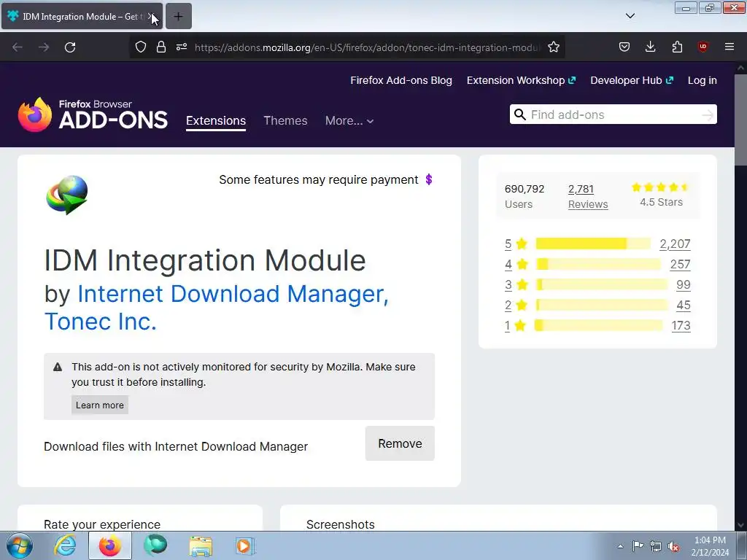Open Windows Explorer folder in taskbar

[x=201, y=546]
